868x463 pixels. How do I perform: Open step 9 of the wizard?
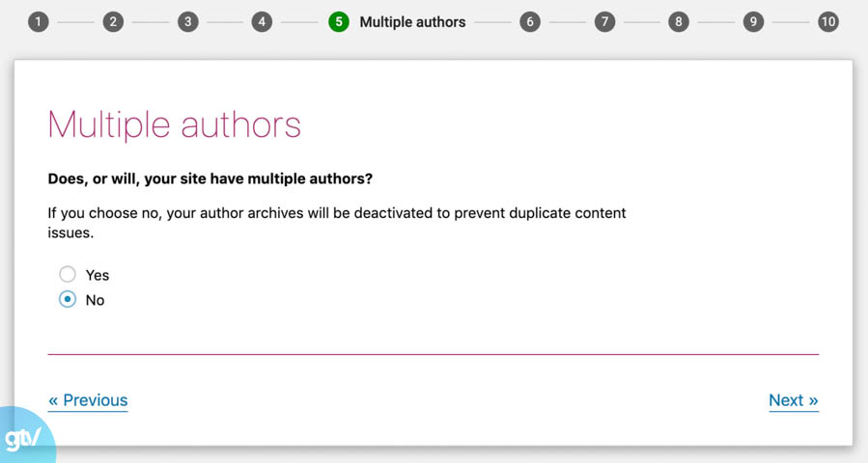[753, 21]
